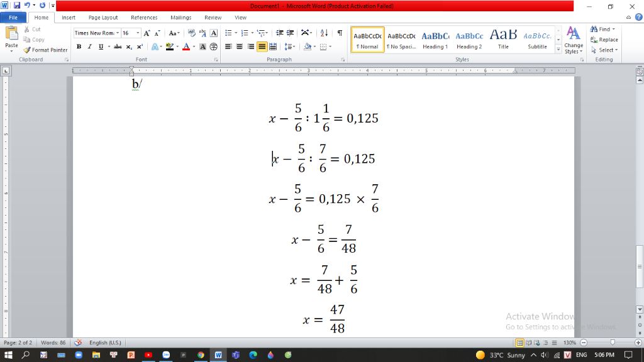Expand the Font dialog launcher
Screen dimensions: 644x362
point(216,60)
